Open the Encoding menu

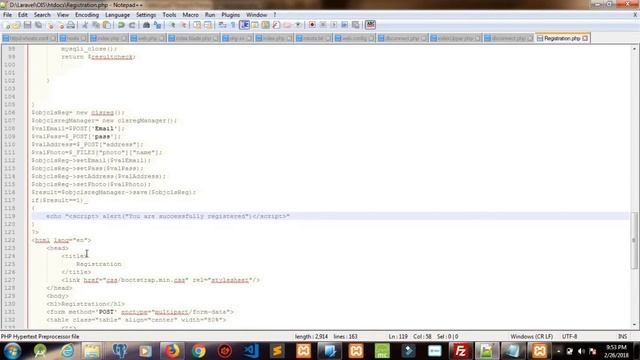pyautogui.click(x=87, y=15)
